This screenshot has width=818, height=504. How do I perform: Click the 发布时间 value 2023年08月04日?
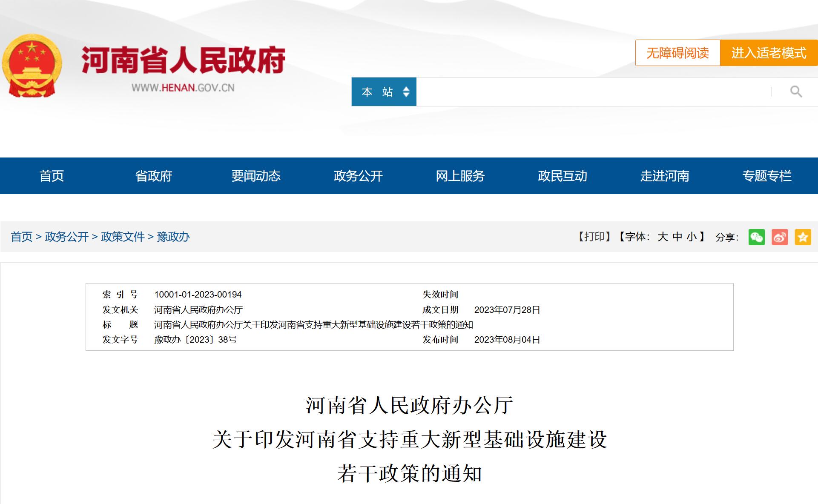tap(507, 340)
